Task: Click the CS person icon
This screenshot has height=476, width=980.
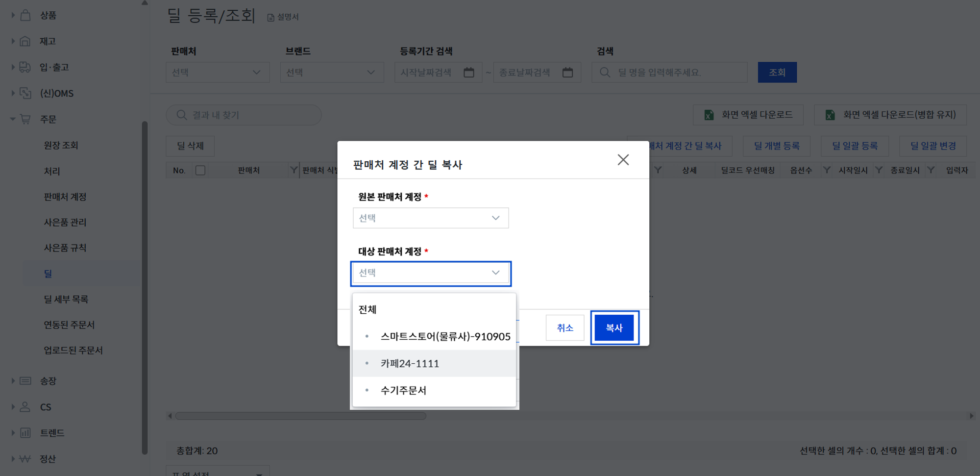Action: (x=25, y=407)
